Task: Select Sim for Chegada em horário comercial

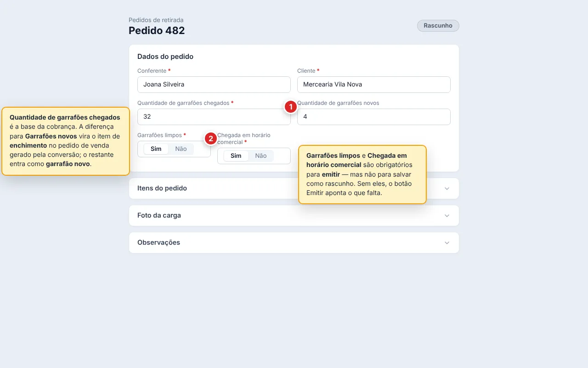Action: pos(236,156)
